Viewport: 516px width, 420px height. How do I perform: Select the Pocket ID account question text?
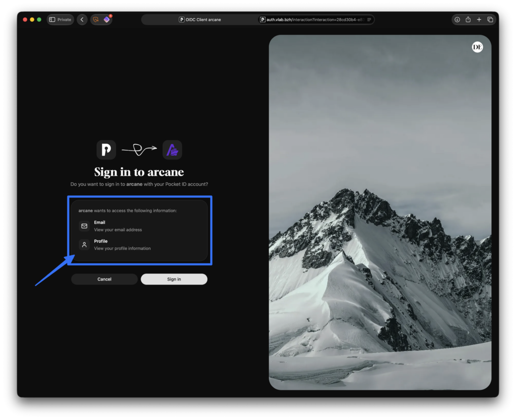pos(139,184)
